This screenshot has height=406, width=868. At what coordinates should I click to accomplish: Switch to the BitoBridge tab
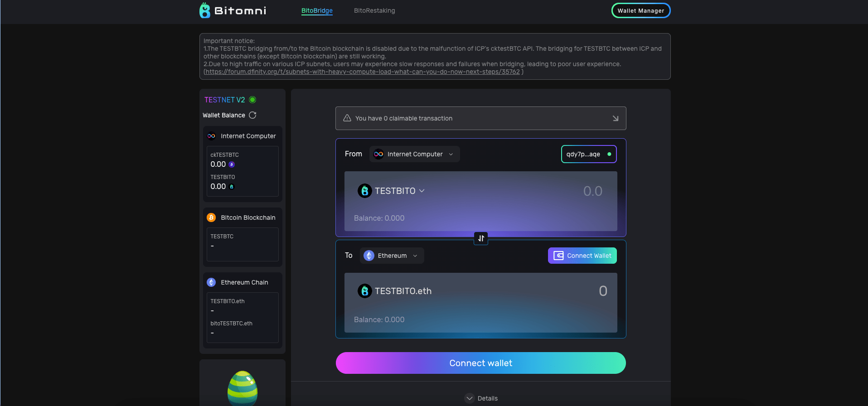(317, 10)
